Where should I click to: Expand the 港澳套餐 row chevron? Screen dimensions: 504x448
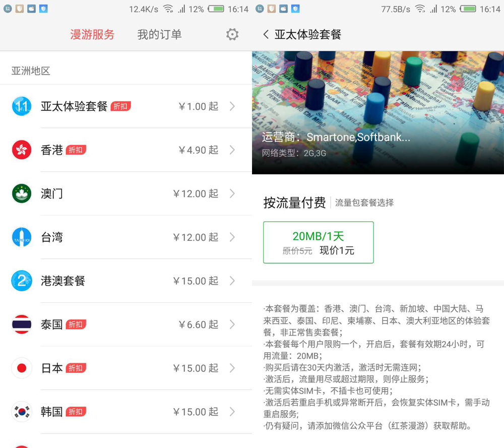click(232, 281)
